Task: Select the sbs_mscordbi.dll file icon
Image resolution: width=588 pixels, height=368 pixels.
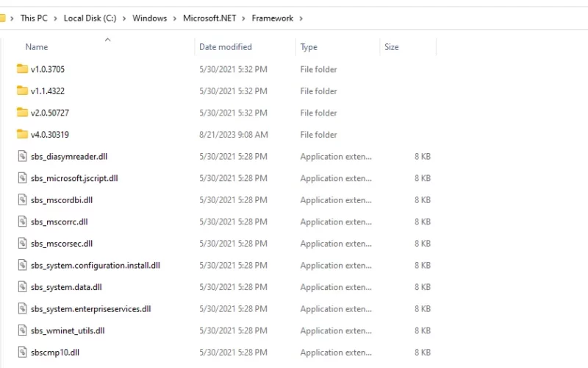Action: [x=23, y=199]
